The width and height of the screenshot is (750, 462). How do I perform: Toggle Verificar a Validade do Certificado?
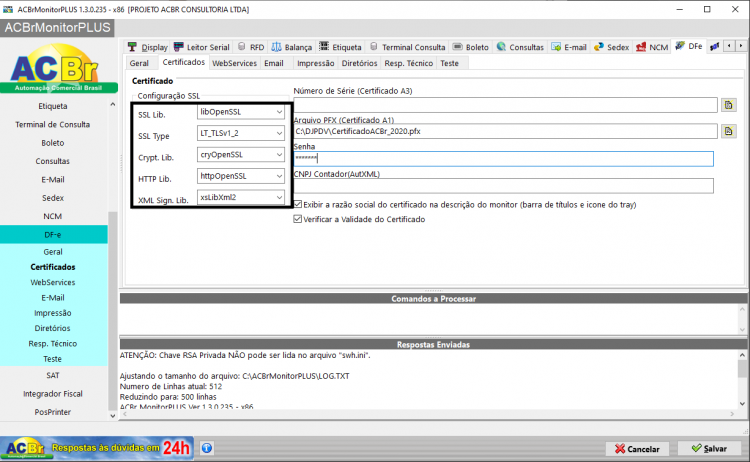point(298,219)
